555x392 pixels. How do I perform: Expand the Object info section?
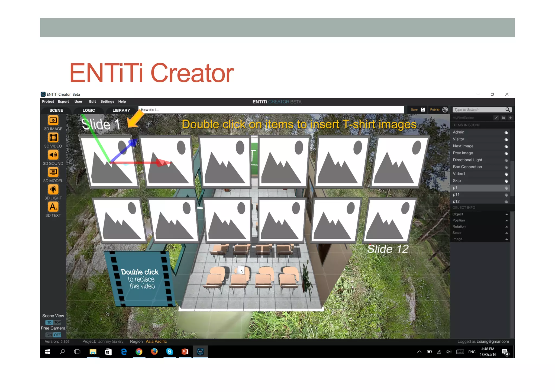pos(506,214)
